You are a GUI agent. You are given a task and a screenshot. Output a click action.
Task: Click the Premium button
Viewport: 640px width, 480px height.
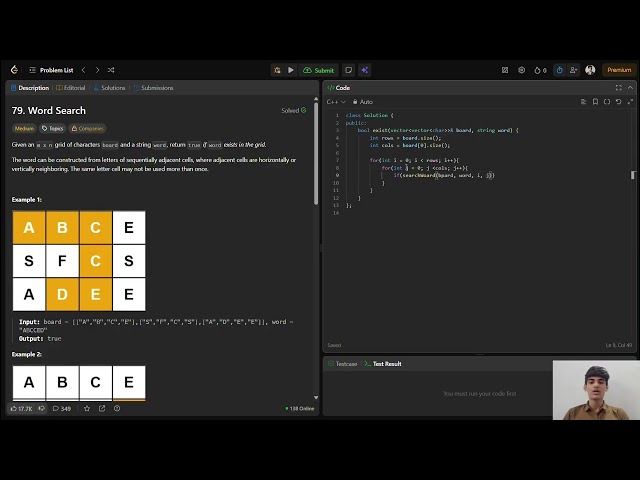click(619, 70)
